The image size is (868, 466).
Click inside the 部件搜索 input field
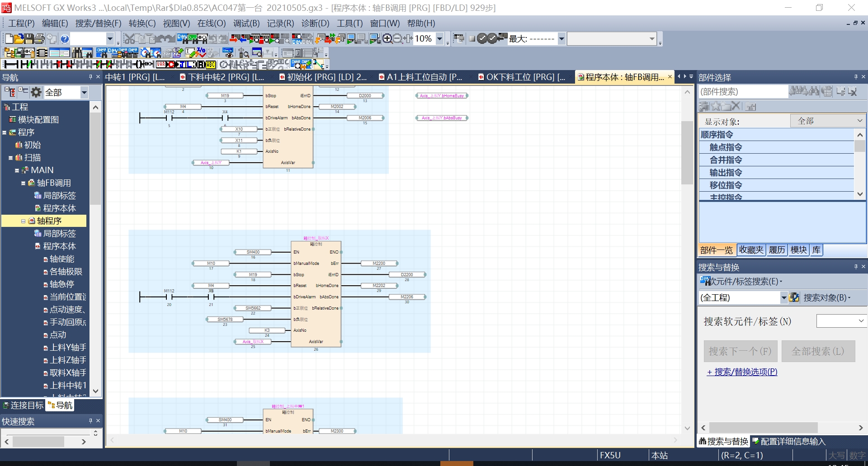[743, 92]
